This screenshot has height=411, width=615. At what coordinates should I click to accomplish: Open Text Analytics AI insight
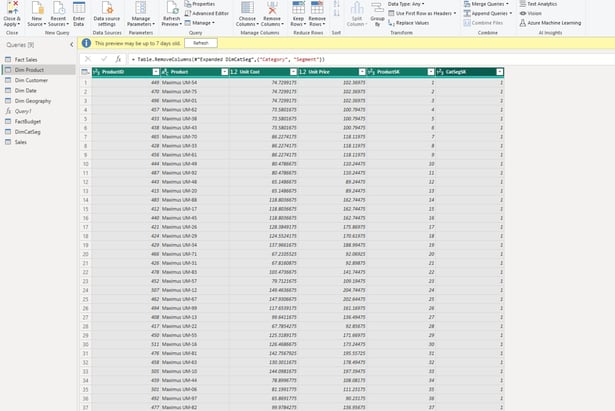pos(538,4)
